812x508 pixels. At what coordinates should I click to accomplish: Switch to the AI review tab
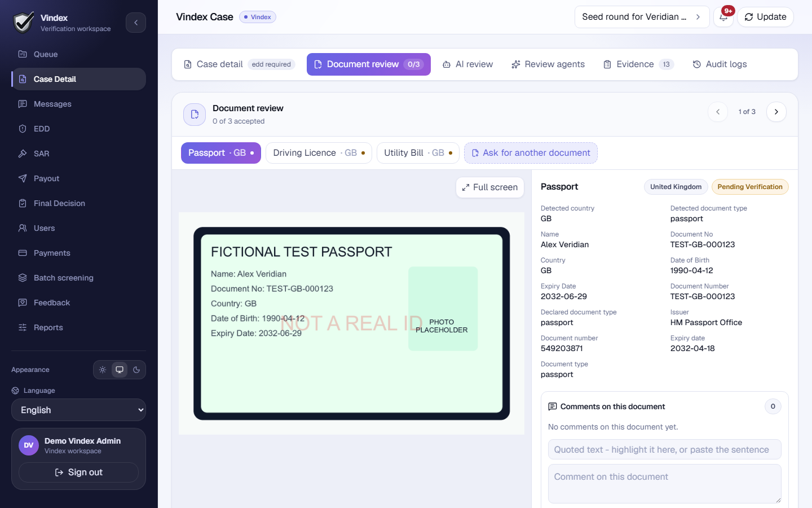pyautogui.click(x=467, y=64)
